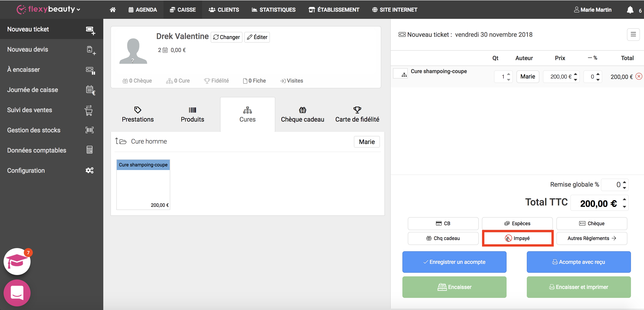Open the client's 0 Cure link
The width and height of the screenshot is (644, 310).
point(178,81)
